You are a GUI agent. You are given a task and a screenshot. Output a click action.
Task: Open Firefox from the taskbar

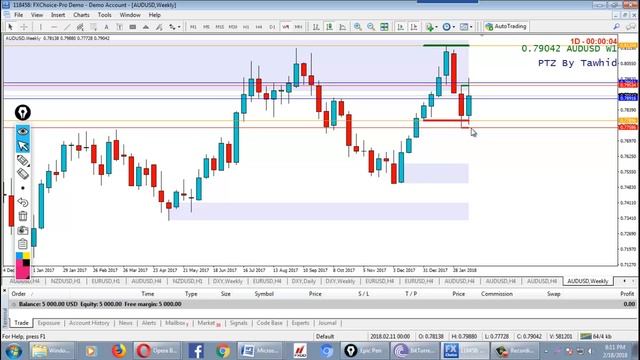pos(119,351)
